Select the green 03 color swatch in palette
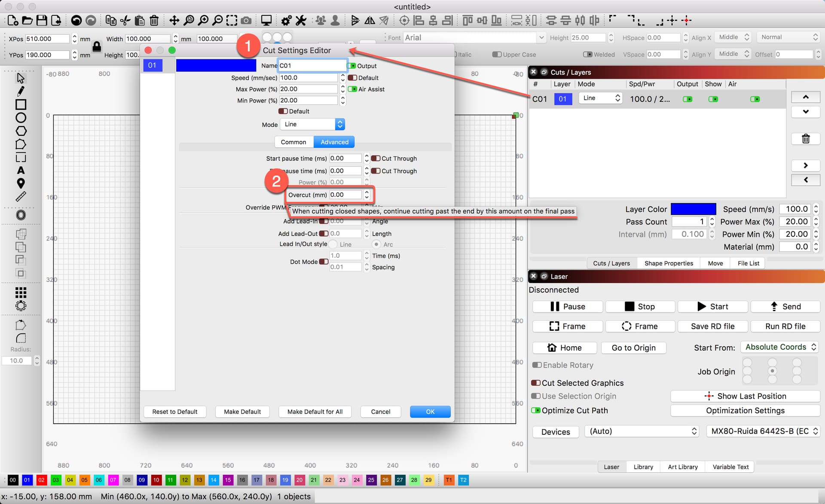Image resolution: width=825 pixels, height=504 pixels. (x=56, y=480)
